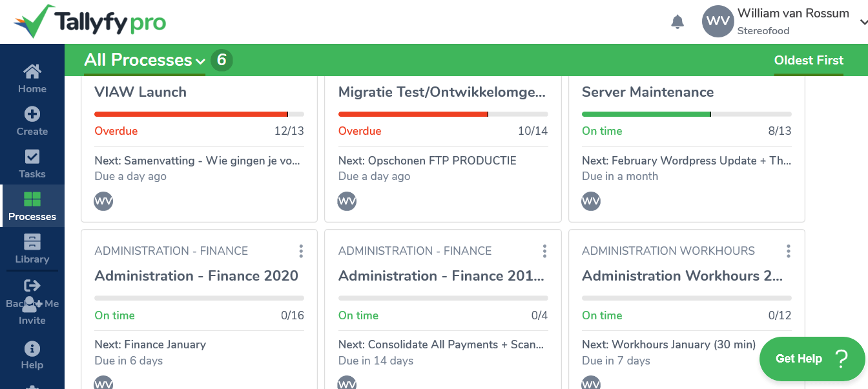
Task: Click the VIAW Launch red progress bar
Action: pyautogui.click(x=199, y=114)
